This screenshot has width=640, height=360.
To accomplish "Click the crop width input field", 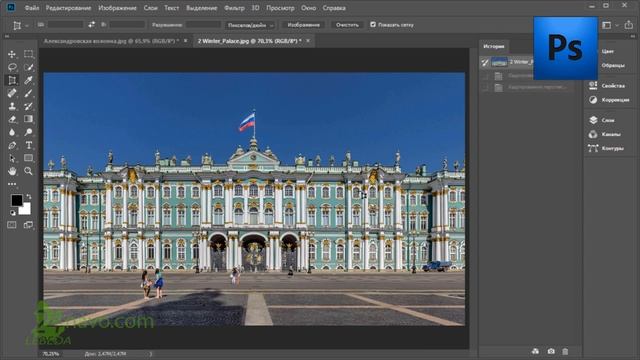I will click(65, 25).
